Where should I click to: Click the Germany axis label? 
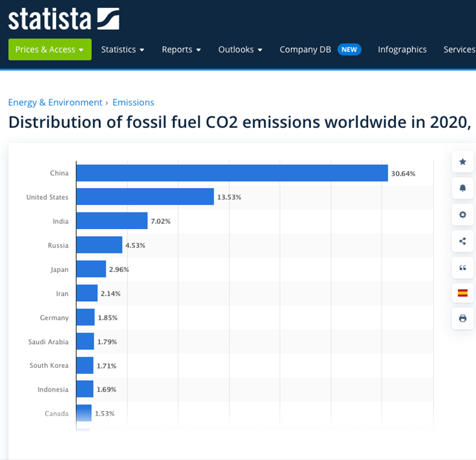pos(54,318)
